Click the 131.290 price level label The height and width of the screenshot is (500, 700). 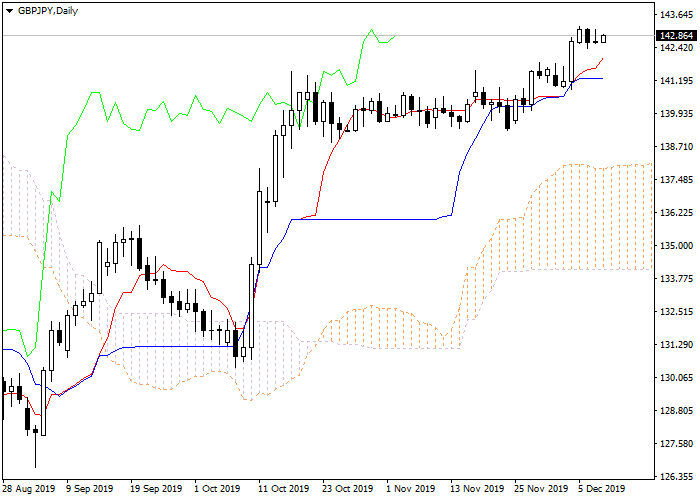[x=676, y=345]
